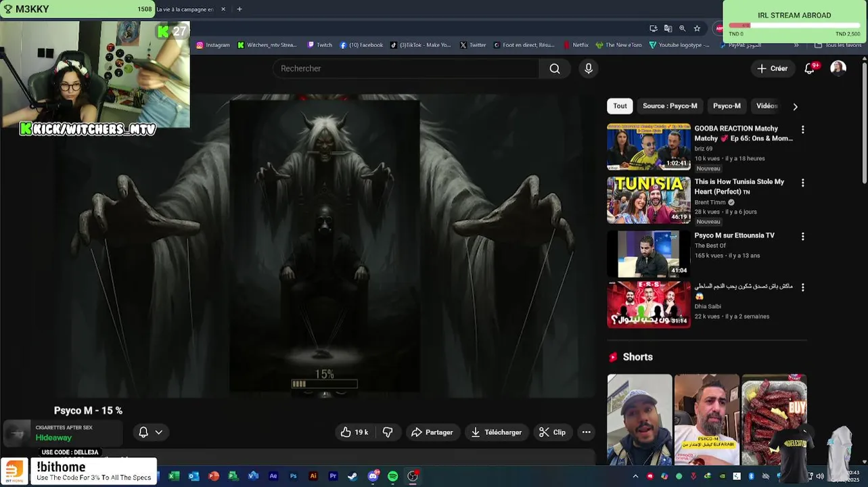Click in the Rechercher search field
The height and width of the screenshot is (487, 868).
(x=406, y=68)
